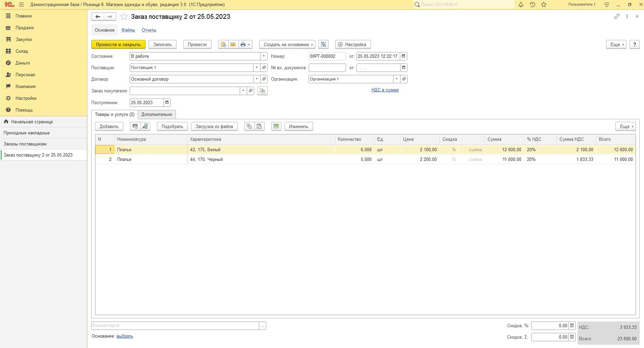
Task: Open Организация 1 card icon
Action: pyautogui.click(x=404, y=79)
